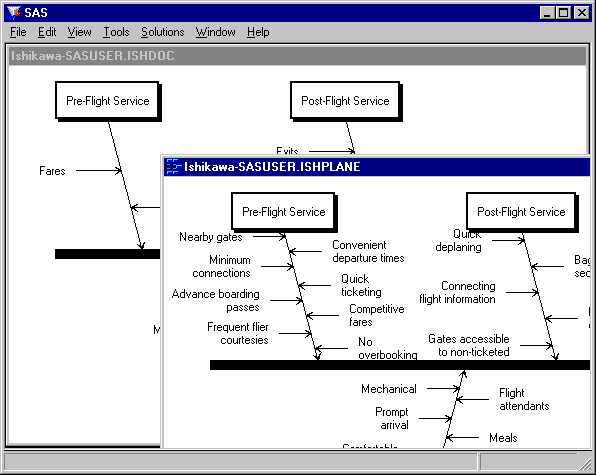596x475 pixels.
Task: Open the Help menu
Action: pos(258,32)
